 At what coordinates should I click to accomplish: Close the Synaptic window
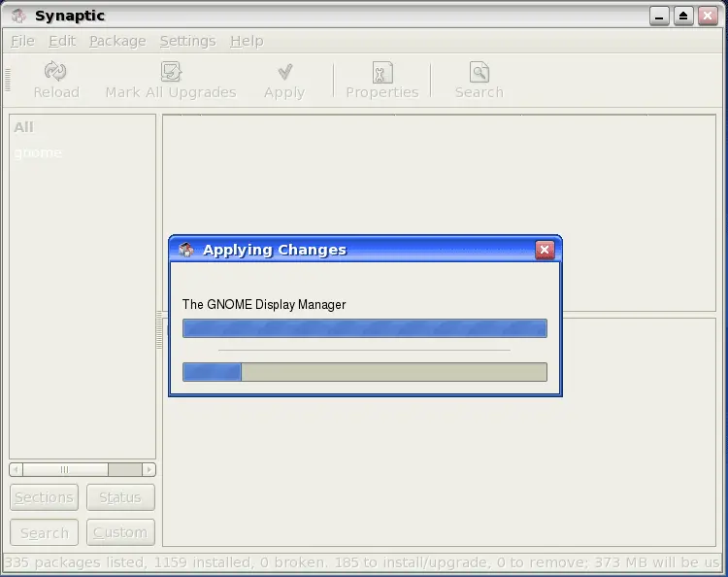[708, 17]
